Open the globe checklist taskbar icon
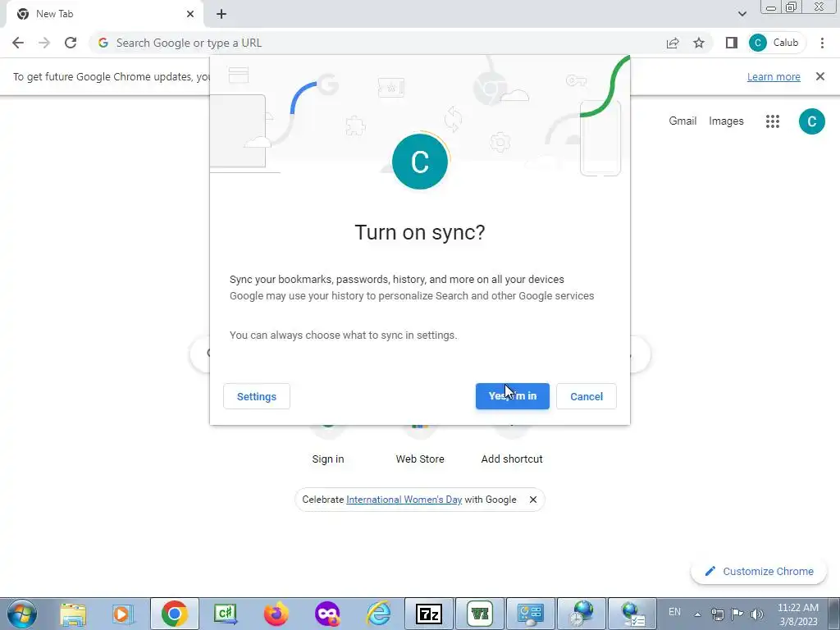Viewport: 840px width, 630px height. [x=632, y=614]
